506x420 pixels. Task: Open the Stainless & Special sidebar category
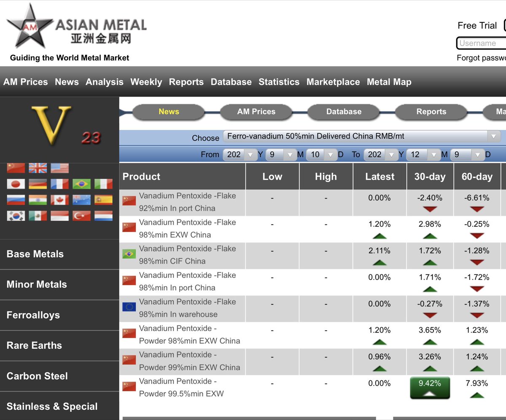click(x=59, y=407)
